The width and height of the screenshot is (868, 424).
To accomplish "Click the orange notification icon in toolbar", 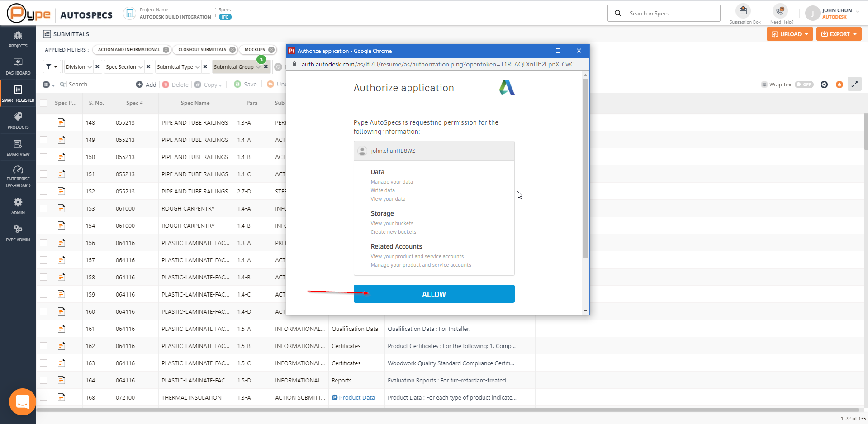I will (x=840, y=85).
